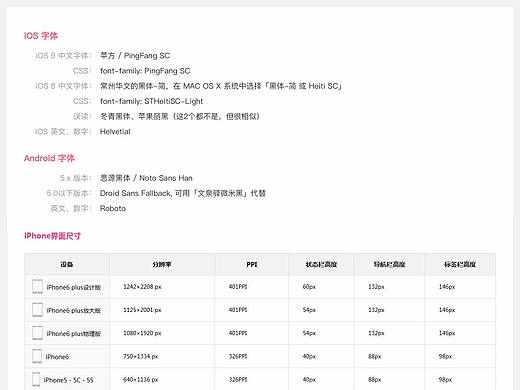
Task: Select the iOS 字体 heading
Action: point(41,36)
